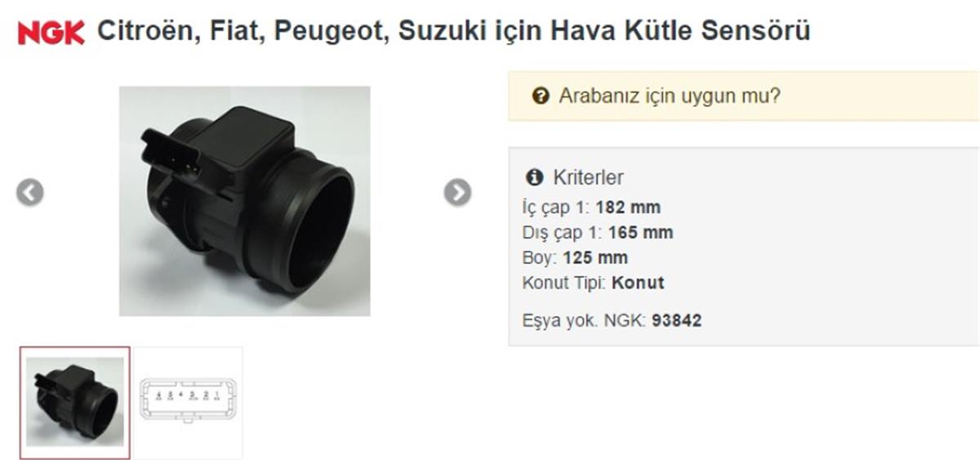Click the Konut Tipi value Konut
The image size is (980, 460).
(638, 284)
